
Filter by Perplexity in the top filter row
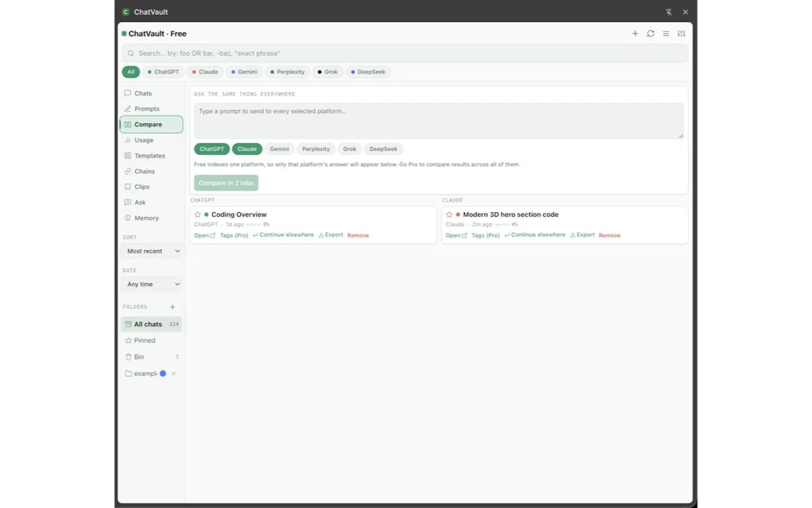pyautogui.click(x=287, y=72)
